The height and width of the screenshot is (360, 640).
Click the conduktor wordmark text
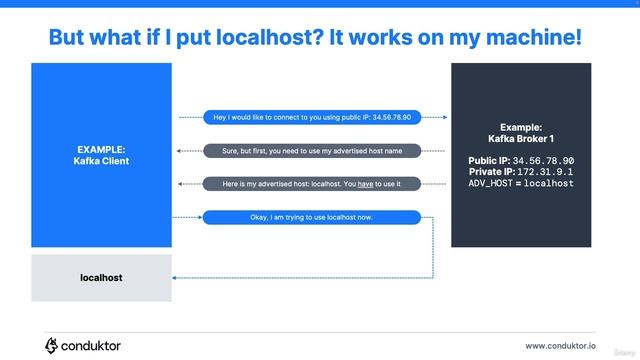pyautogui.click(x=91, y=346)
